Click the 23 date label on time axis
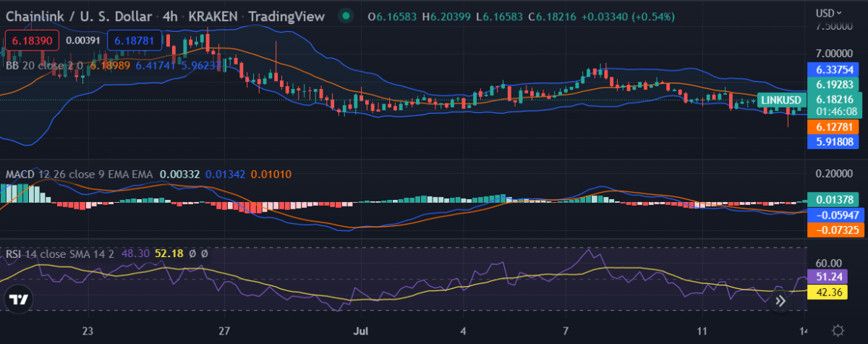The image size is (868, 344). click(x=88, y=330)
